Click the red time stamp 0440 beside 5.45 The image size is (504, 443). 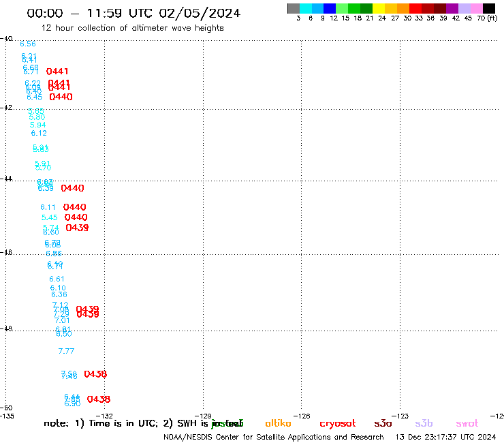point(76,217)
